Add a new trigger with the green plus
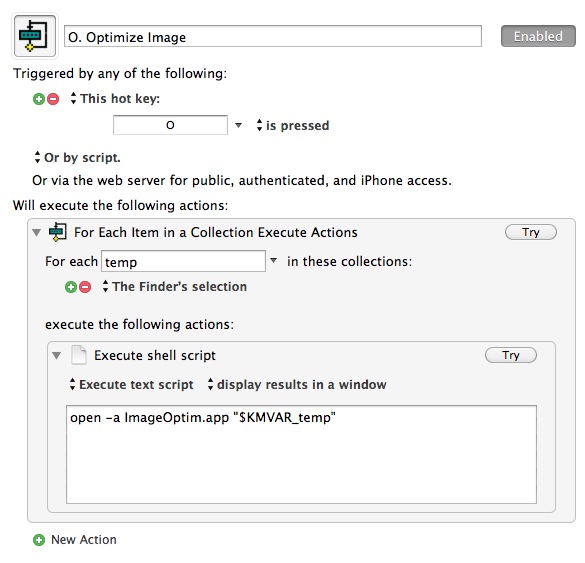The width and height of the screenshot is (585, 563). coord(39,99)
